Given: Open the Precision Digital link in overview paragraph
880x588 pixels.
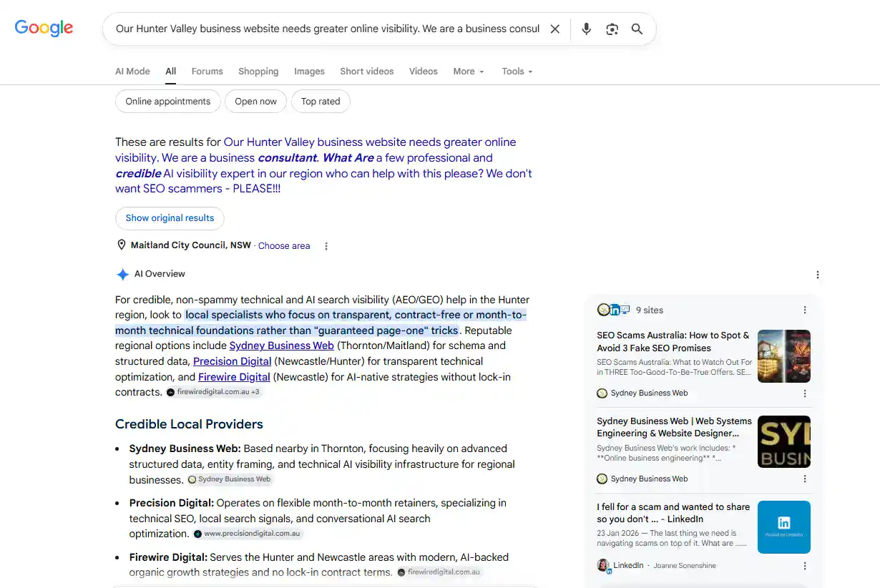Looking at the screenshot, I should (233, 361).
